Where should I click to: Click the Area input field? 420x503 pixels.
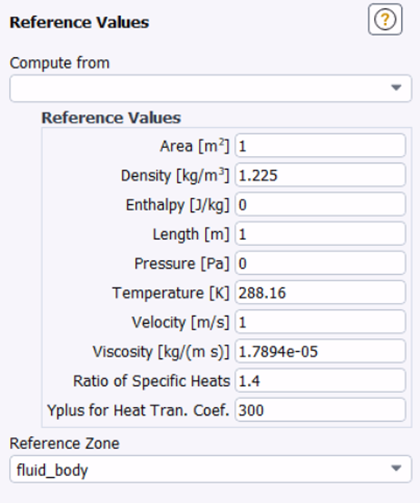320,146
